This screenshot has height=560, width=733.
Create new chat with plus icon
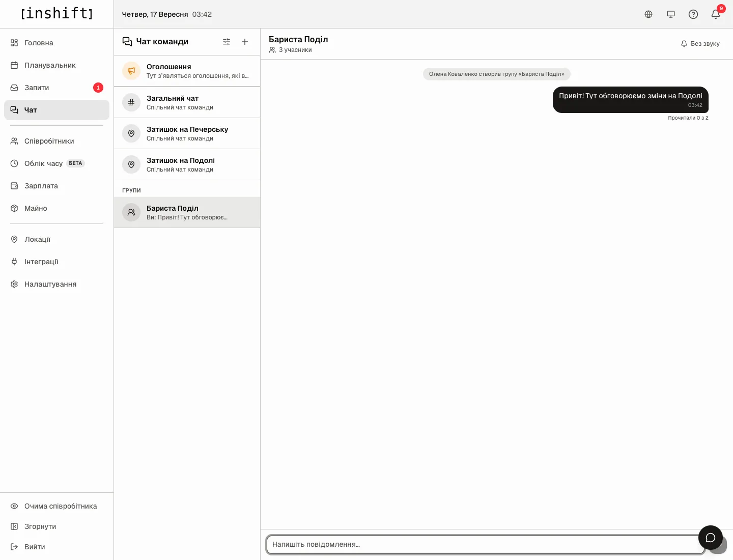point(245,42)
